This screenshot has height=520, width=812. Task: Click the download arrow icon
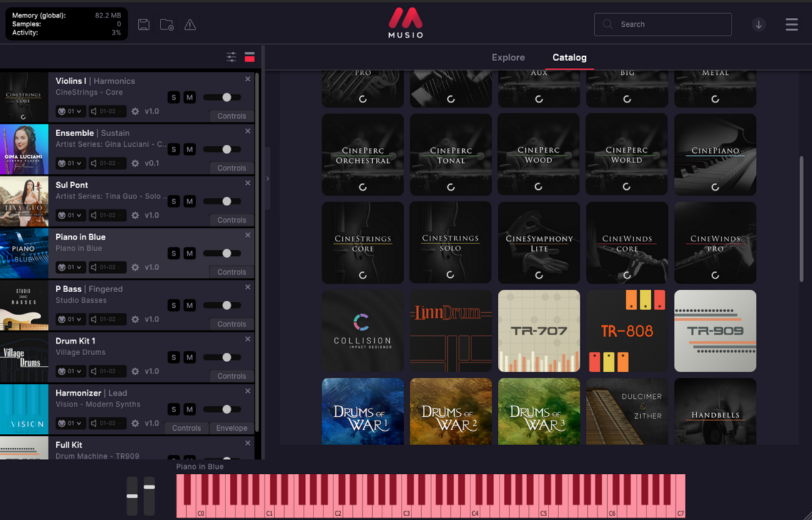pos(758,24)
